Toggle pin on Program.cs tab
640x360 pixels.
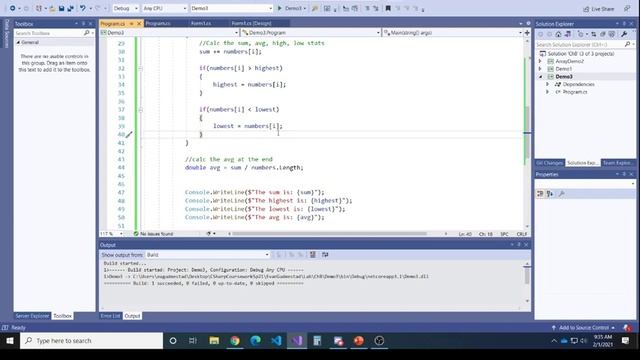(131, 24)
